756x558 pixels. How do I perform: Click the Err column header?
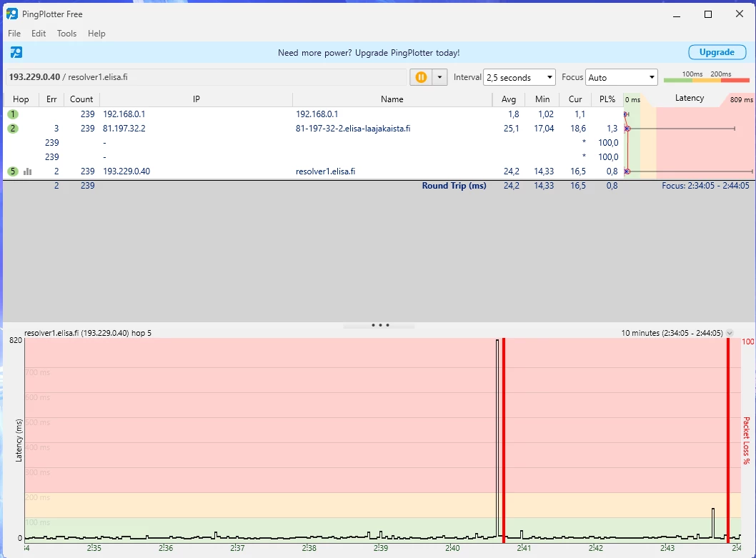51,99
